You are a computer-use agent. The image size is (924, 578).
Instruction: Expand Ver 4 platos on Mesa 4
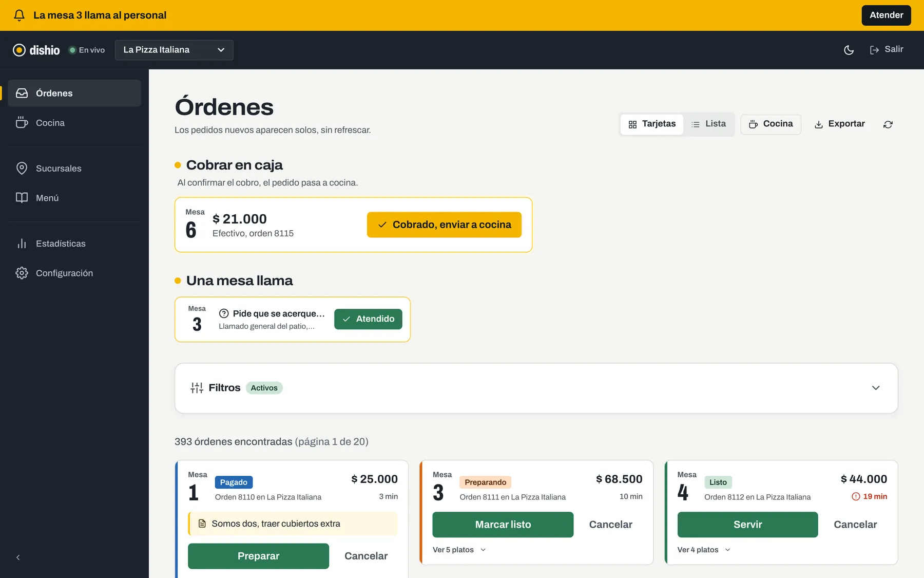(x=704, y=550)
